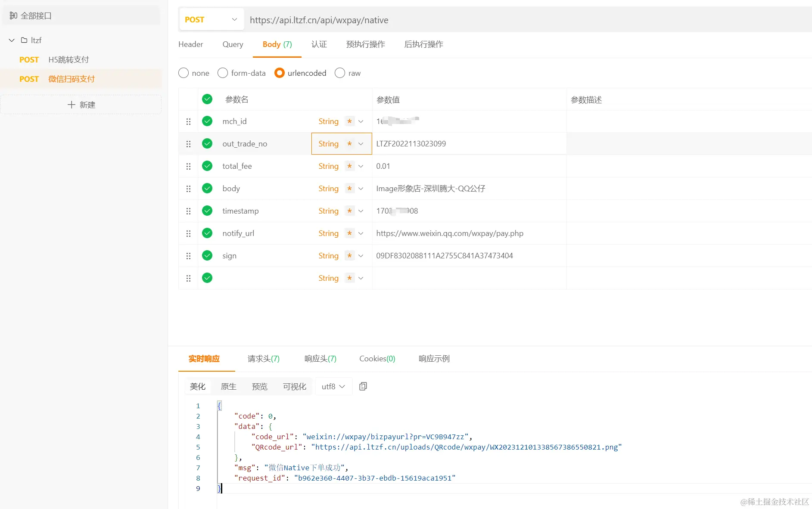
Task: Open the 认证 tab
Action: click(x=319, y=44)
